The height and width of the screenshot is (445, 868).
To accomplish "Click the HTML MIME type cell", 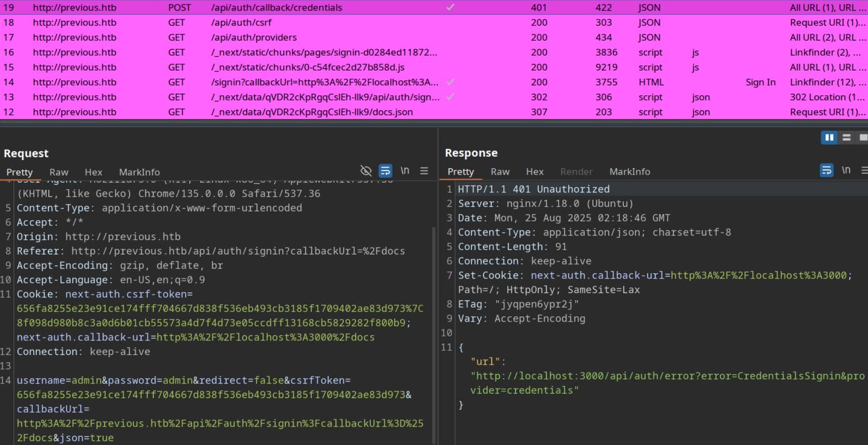I will point(651,82).
